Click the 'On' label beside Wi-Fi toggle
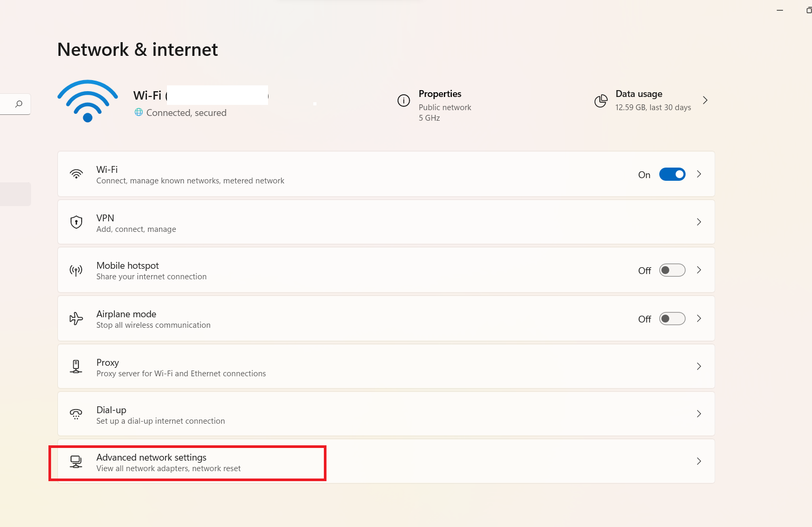This screenshot has width=812, height=527. (644, 175)
